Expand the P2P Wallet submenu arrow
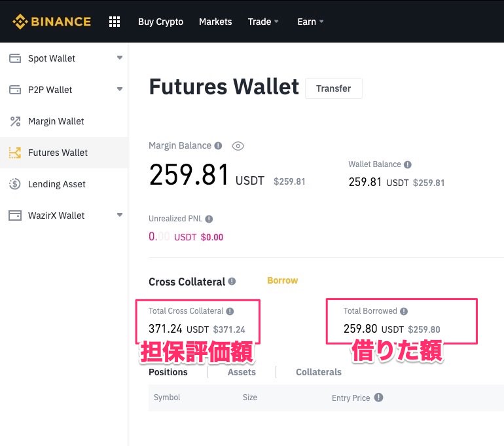504x446 pixels. pyautogui.click(x=119, y=90)
